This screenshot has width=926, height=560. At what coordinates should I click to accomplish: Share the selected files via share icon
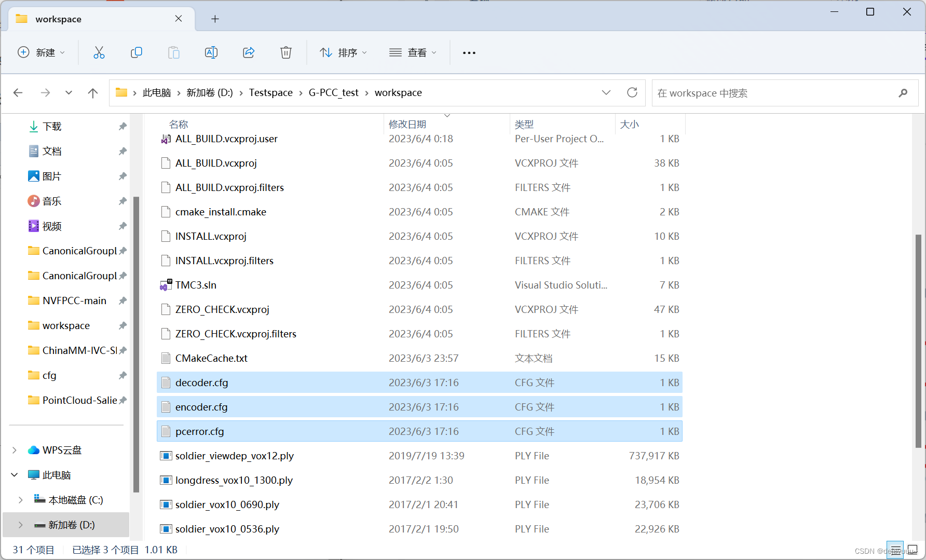pos(249,52)
